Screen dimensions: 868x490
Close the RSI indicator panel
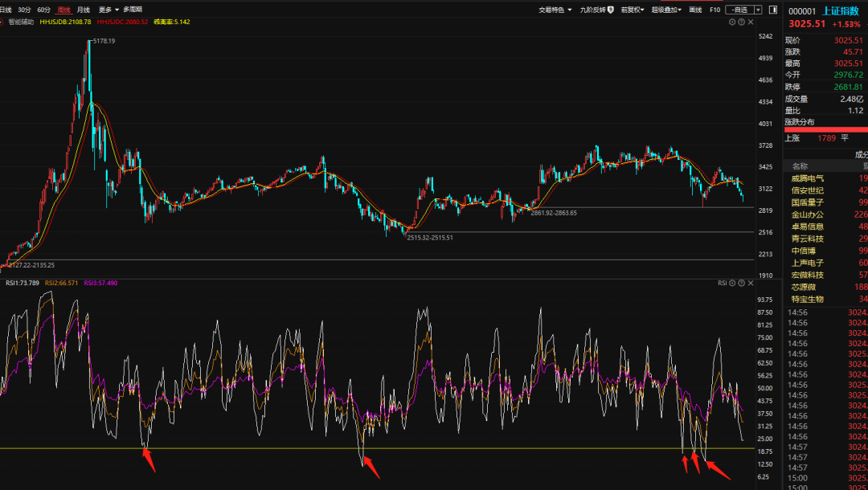751,284
